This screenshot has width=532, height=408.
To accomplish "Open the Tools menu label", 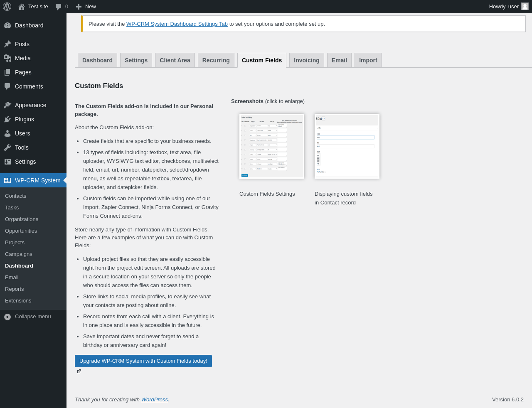I will 22,147.
